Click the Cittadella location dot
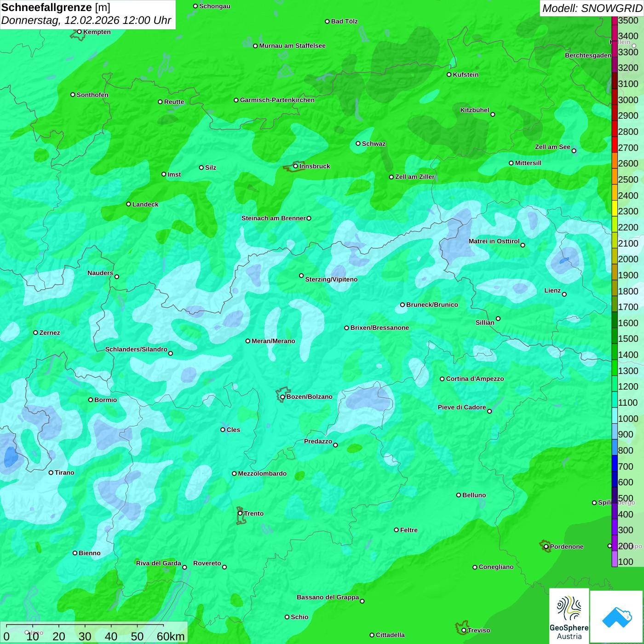 click(x=372, y=635)
